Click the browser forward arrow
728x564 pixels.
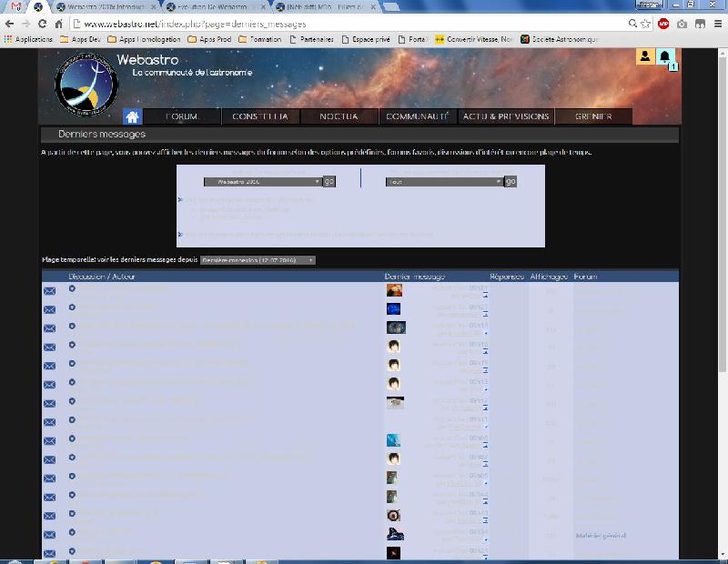point(26,24)
